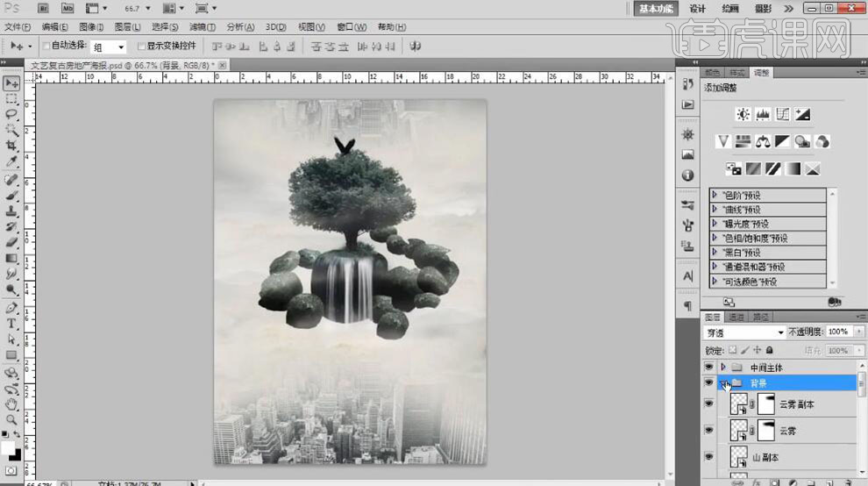This screenshot has width=868, height=486.
Task: Add a Levels adjustment
Action: tap(763, 114)
